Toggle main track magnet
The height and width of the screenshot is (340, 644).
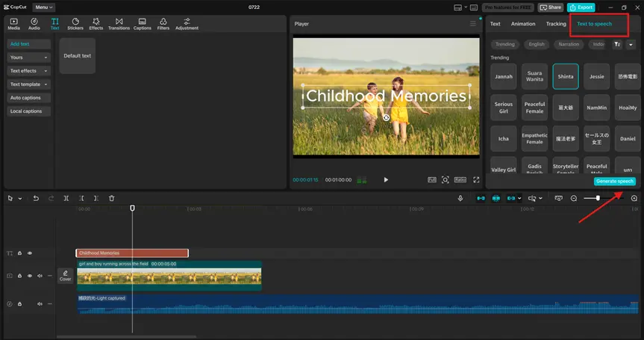[x=481, y=198]
